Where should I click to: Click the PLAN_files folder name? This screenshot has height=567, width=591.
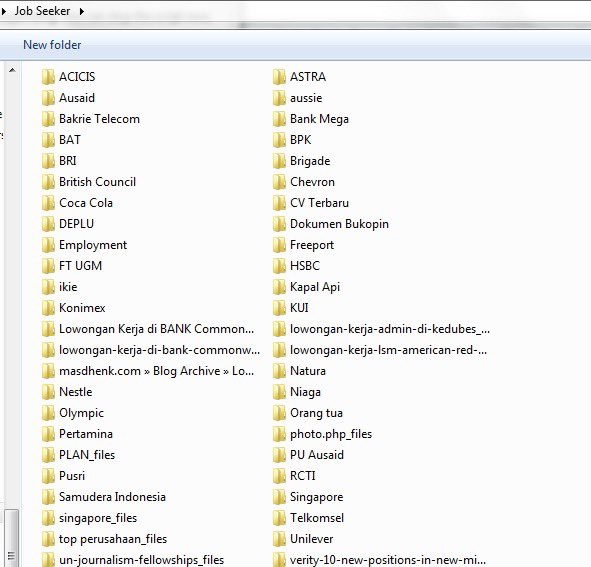click(x=87, y=455)
